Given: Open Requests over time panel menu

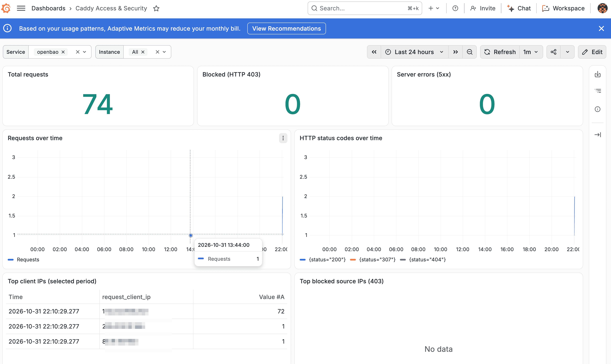Looking at the screenshot, I should tap(283, 138).
